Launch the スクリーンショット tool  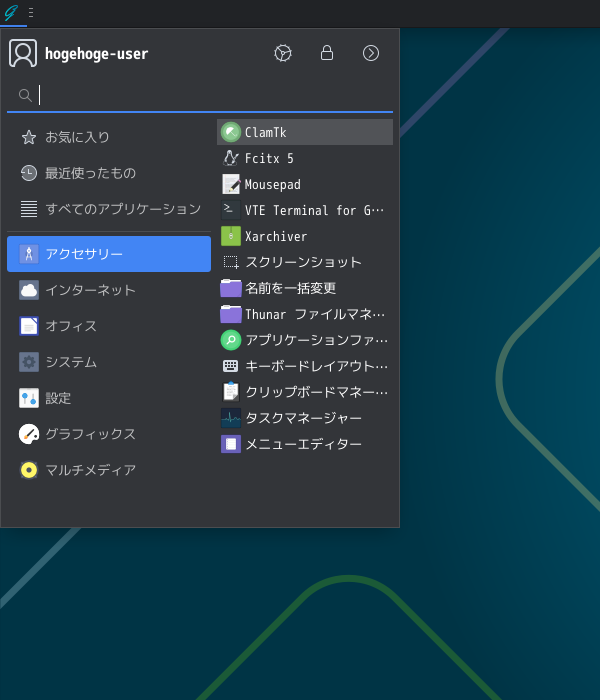[305, 262]
